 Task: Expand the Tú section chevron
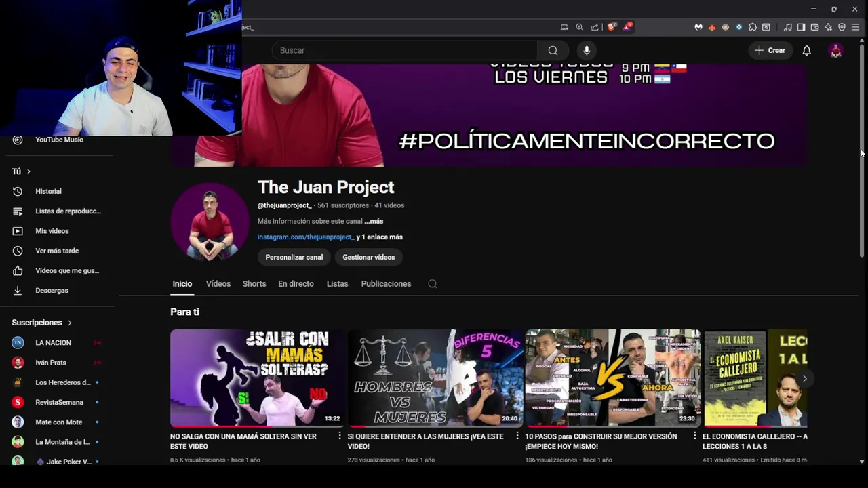[x=28, y=171]
